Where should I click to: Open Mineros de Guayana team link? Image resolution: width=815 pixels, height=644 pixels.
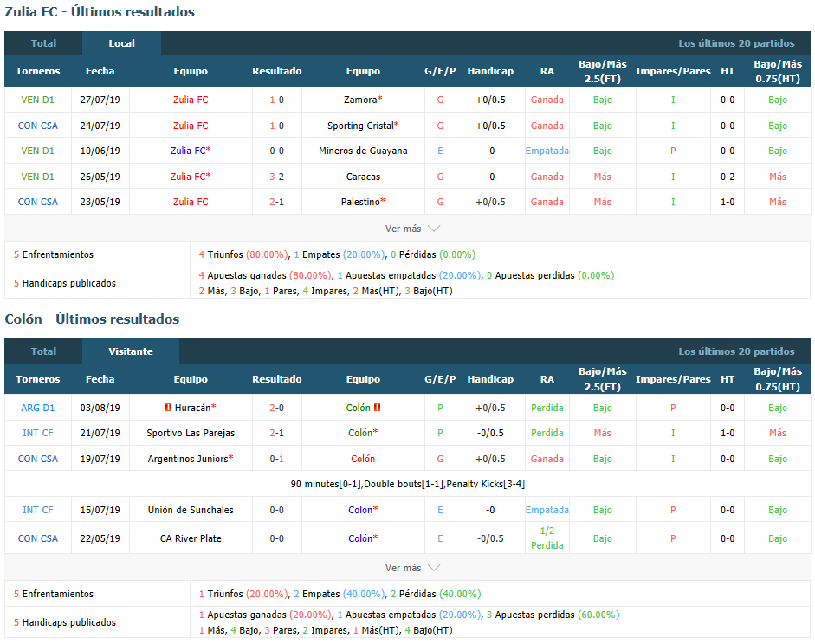[x=363, y=151]
